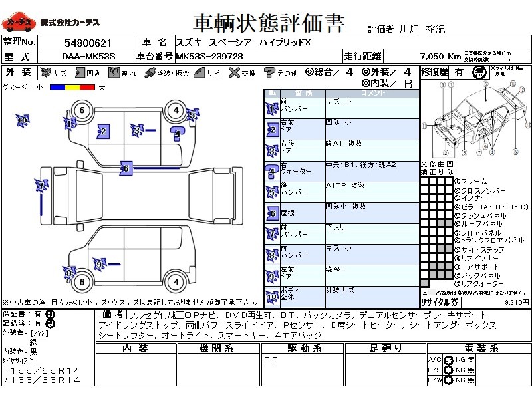The image size is (532, 399).
Task: Click the 凹み dent legend icon
Action: pos(80,72)
